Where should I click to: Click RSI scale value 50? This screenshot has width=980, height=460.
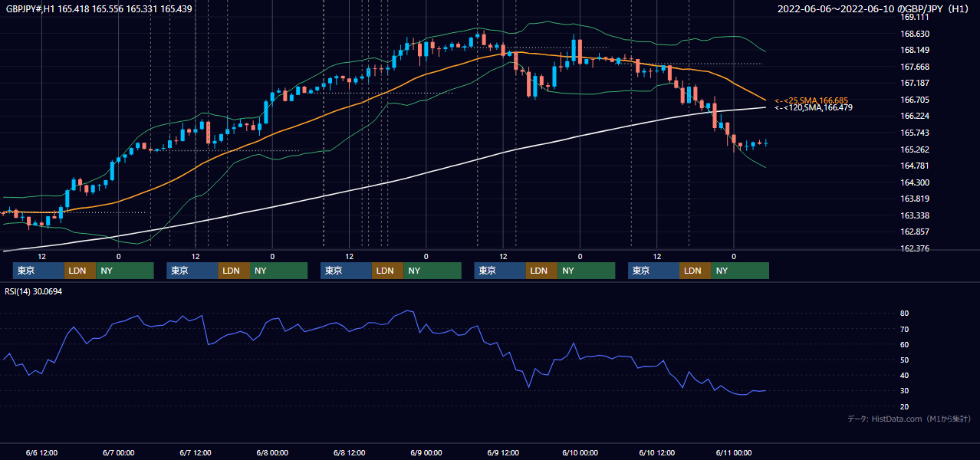[x=904, y=360]
